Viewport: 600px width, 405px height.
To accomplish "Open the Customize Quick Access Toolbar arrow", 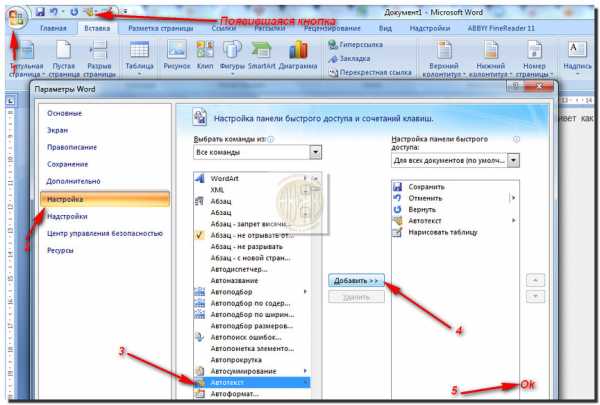I will (x=125, y=12).
